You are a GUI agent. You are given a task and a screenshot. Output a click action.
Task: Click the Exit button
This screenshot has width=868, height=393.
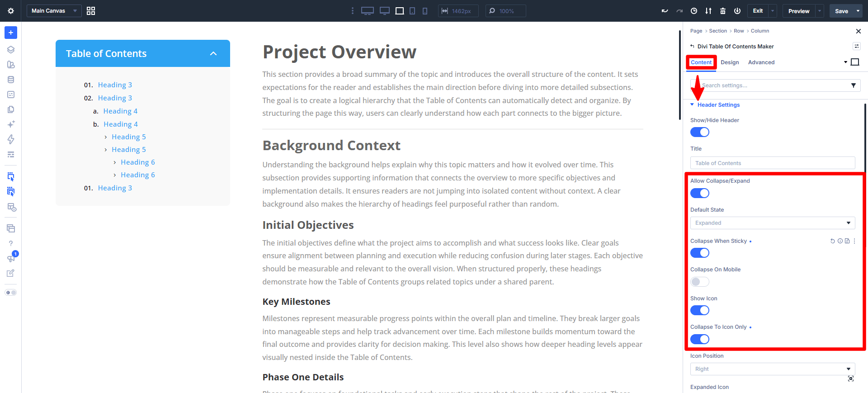coord(758,11)
